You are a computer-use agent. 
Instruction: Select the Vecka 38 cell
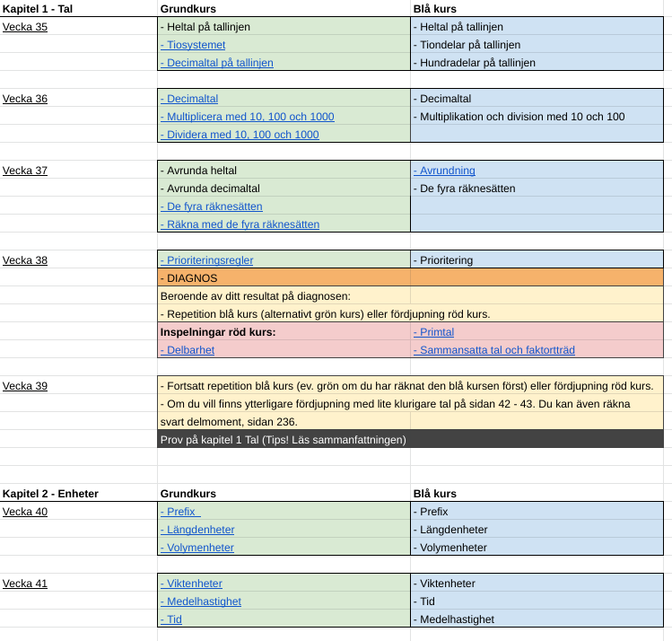(25, 260)
